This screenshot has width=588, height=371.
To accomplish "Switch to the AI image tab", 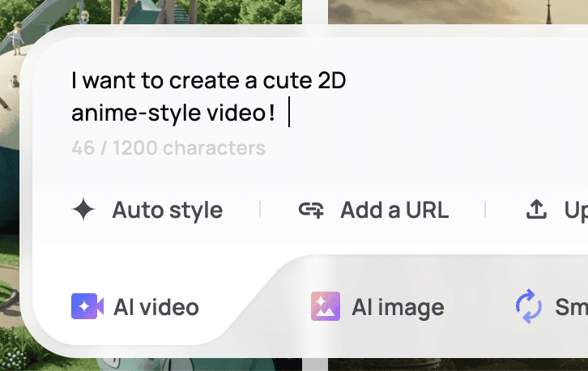I will [377, 307].
